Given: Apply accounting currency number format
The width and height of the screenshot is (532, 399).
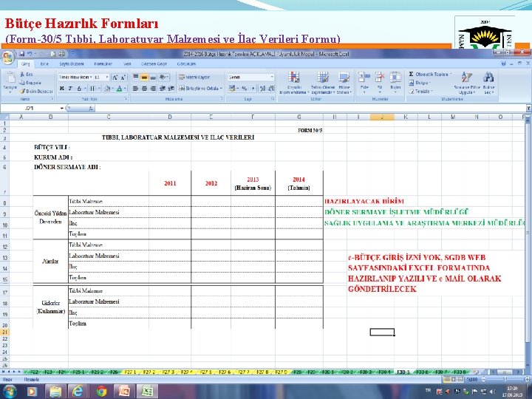Looking at the screenshot, I should coord(232,89).
